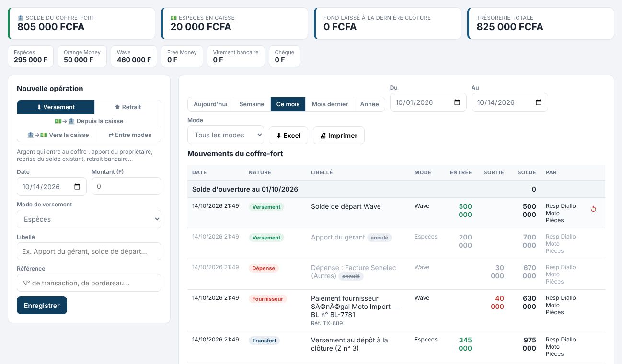Click the Virement bancaire 0 F chip
The width and height of the screenshot is (622, 364).
(x=236, y=56)
